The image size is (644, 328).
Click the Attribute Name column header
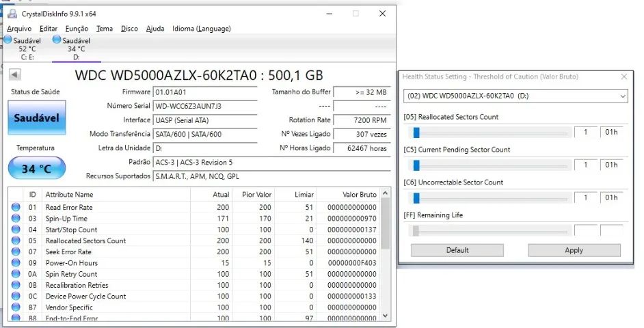[116, 195]
